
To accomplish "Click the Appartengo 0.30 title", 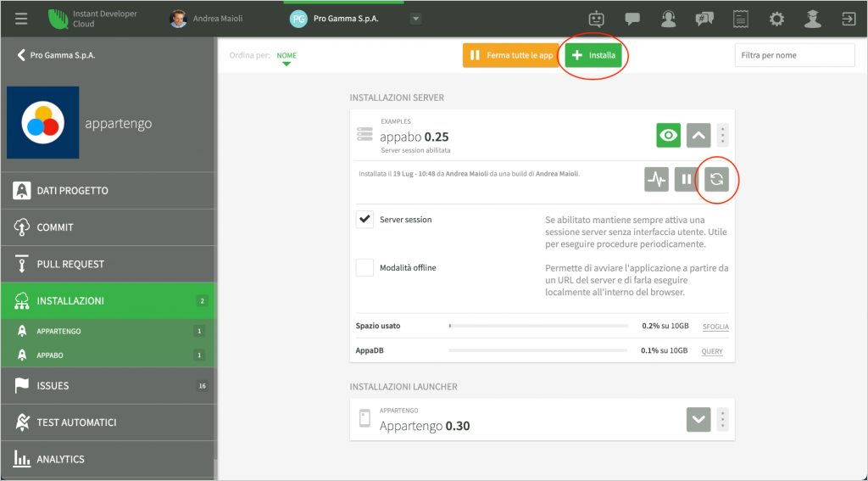I will coord(425,426).
